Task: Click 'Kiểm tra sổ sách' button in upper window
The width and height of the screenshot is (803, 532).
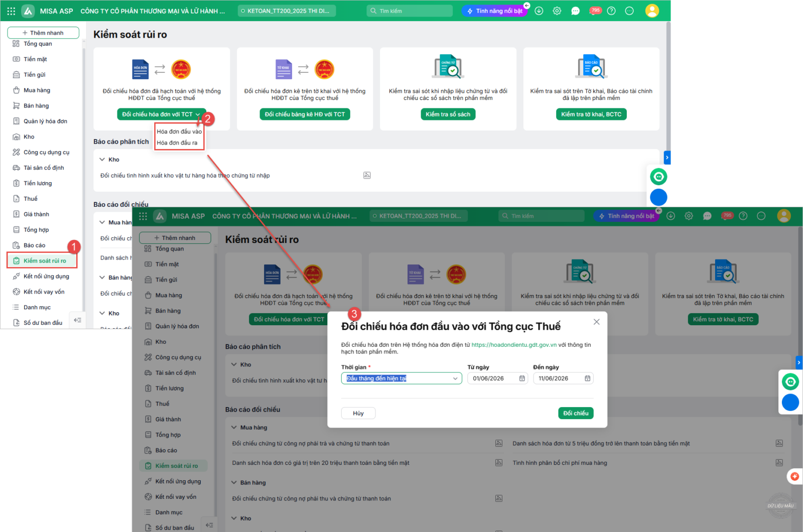Action: [448, 114]
